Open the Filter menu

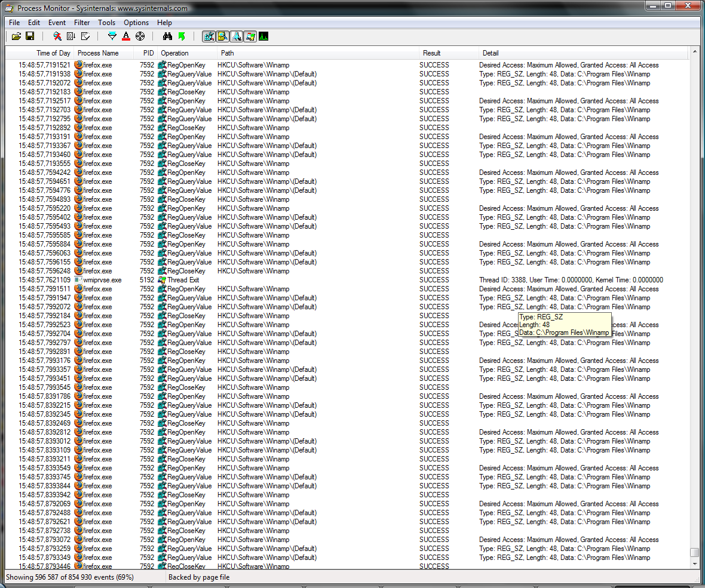82,23
